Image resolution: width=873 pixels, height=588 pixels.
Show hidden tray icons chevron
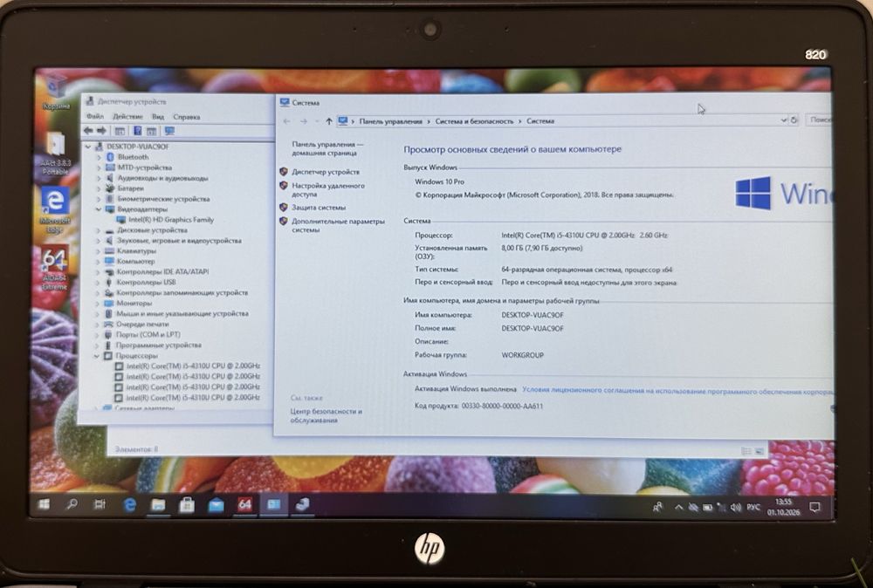[x=678, y=508]
